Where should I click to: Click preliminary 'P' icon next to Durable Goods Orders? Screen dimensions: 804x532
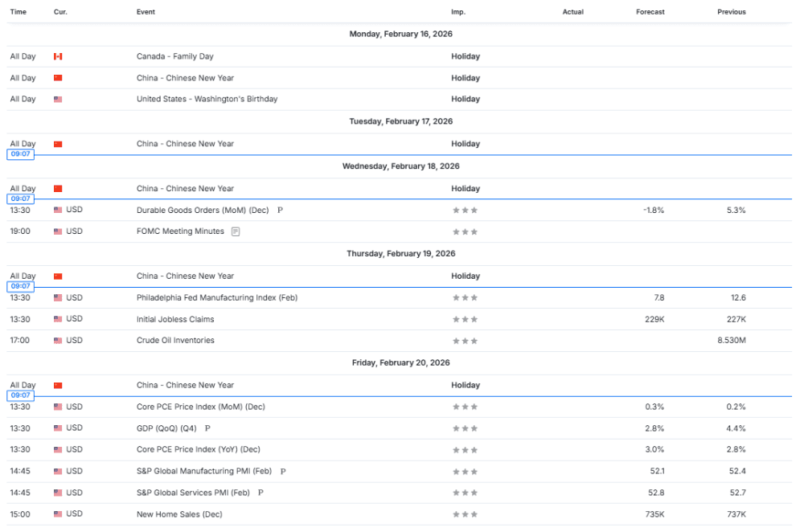coord(280,210)
